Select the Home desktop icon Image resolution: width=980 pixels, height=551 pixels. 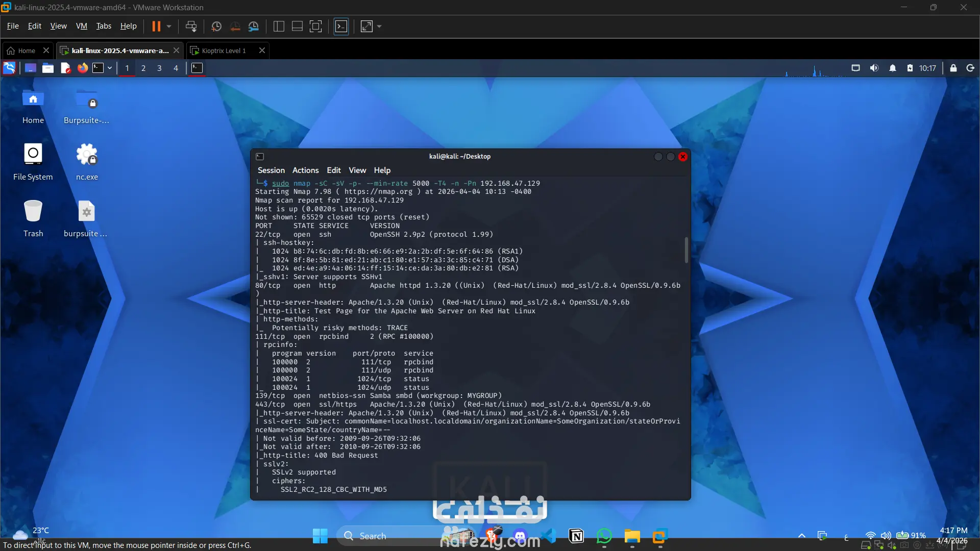click(33, 107)
